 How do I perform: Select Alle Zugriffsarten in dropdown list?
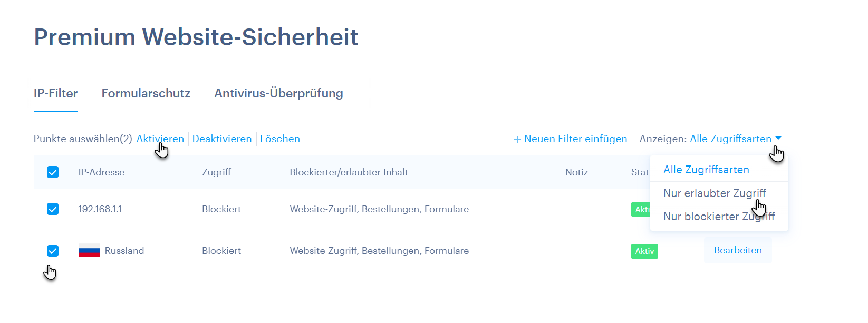tap(706, 170)
